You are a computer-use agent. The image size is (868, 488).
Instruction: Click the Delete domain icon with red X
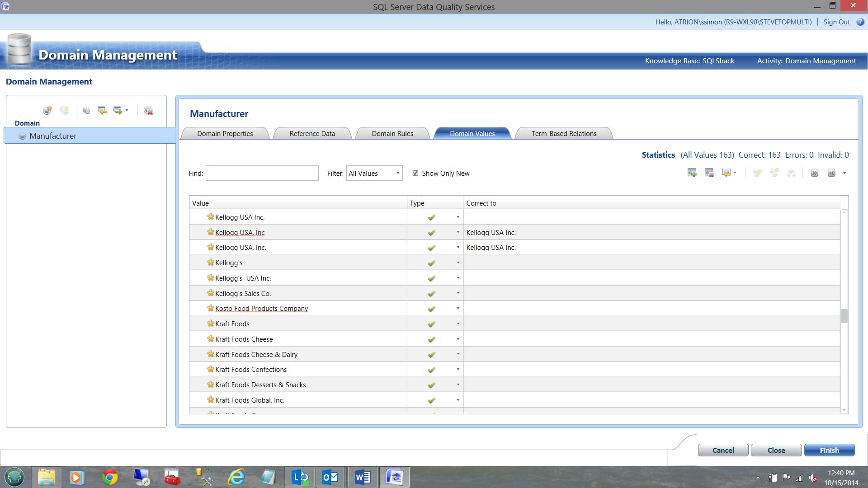(x=148, y=110)
